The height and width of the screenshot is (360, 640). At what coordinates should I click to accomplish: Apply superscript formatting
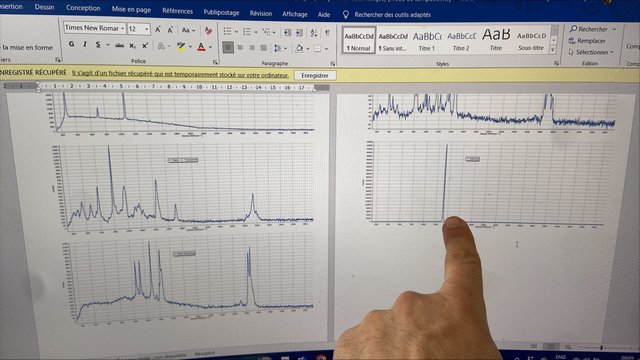click(145, 46)
